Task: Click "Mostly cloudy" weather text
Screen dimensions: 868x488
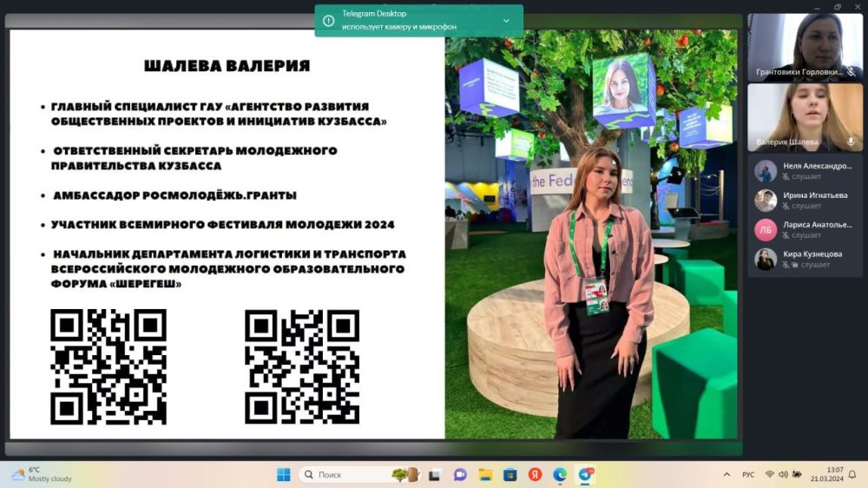Action: [50, 479]
